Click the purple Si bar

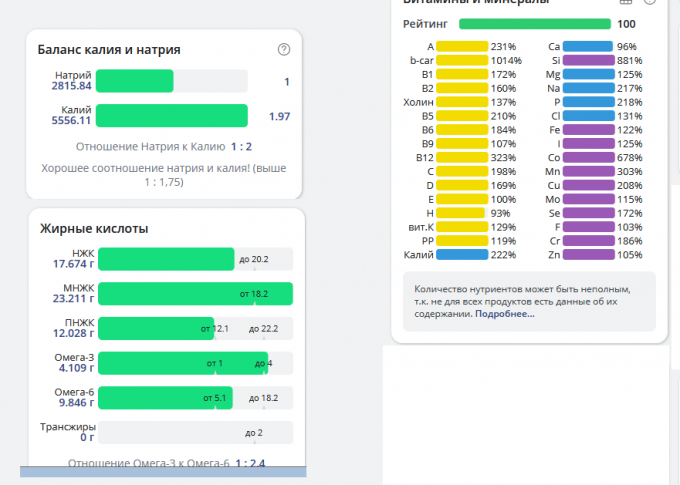[x=588, y=60]
